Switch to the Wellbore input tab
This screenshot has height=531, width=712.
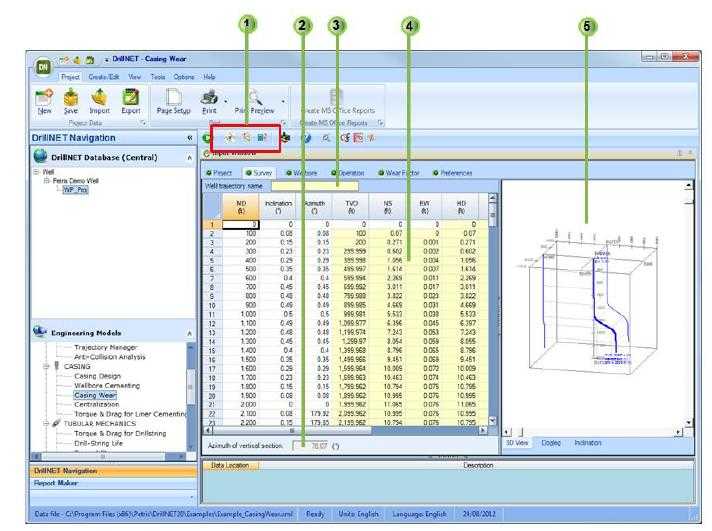tap(302, 173)
